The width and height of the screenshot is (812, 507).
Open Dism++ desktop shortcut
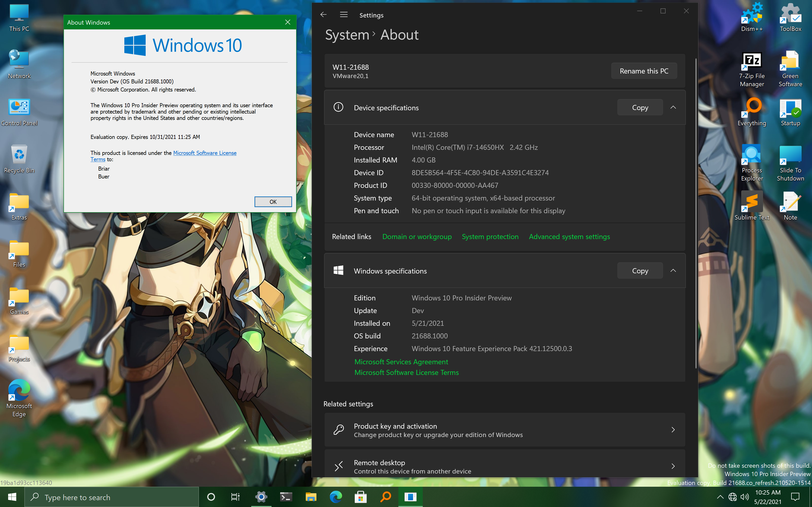coord(752,16)
